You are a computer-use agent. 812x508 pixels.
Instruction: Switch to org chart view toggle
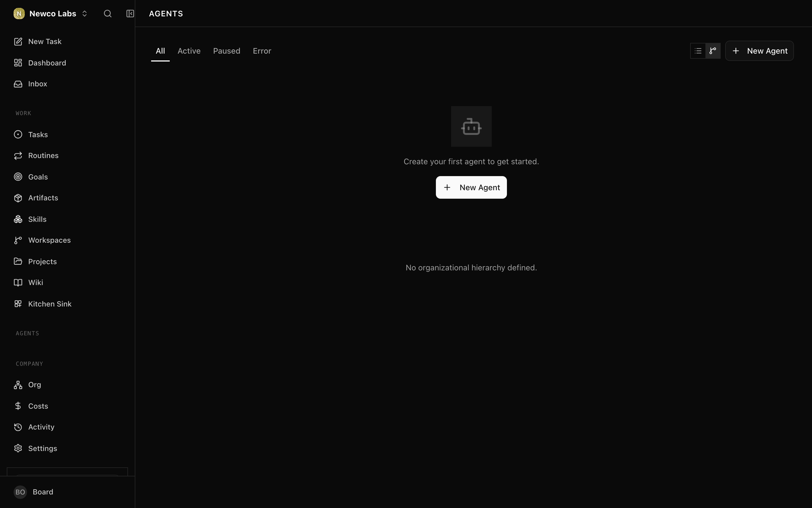713,51
